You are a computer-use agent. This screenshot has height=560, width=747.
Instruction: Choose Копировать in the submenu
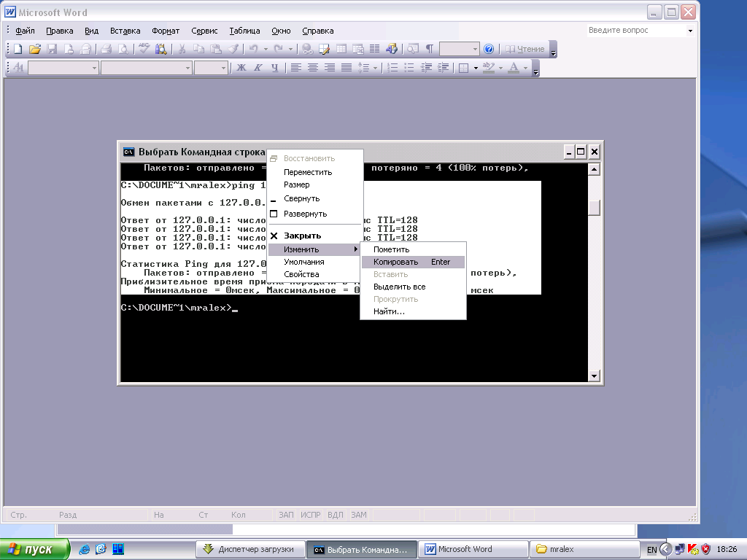click(x=413, y=262)
